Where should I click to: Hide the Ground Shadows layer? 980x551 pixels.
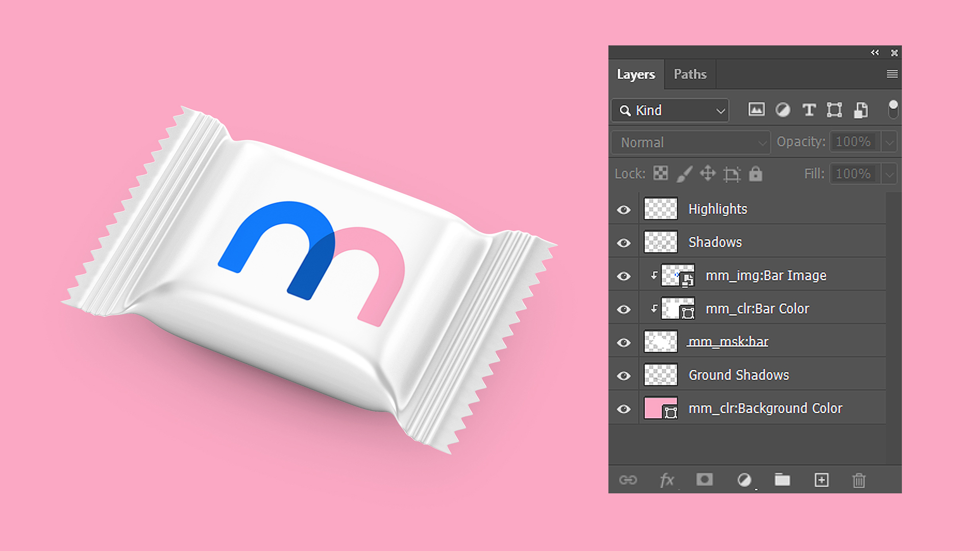tap(624, 375)
